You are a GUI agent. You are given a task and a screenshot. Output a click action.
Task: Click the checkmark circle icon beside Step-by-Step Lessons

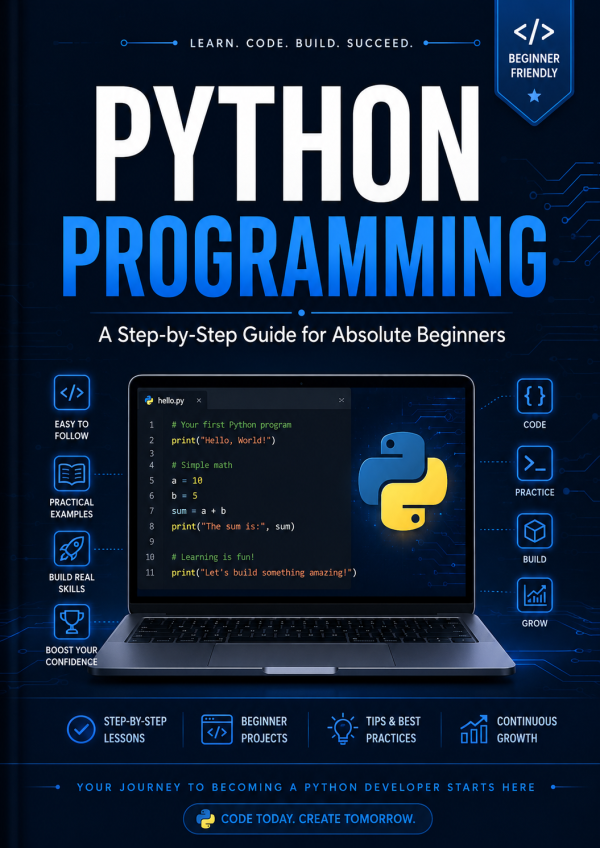81,729
